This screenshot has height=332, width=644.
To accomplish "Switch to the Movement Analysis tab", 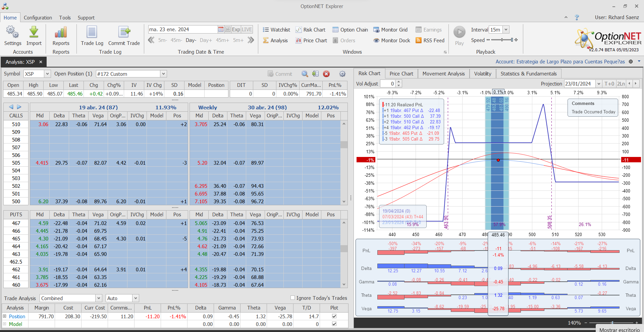I will click(x=443, y=74).
